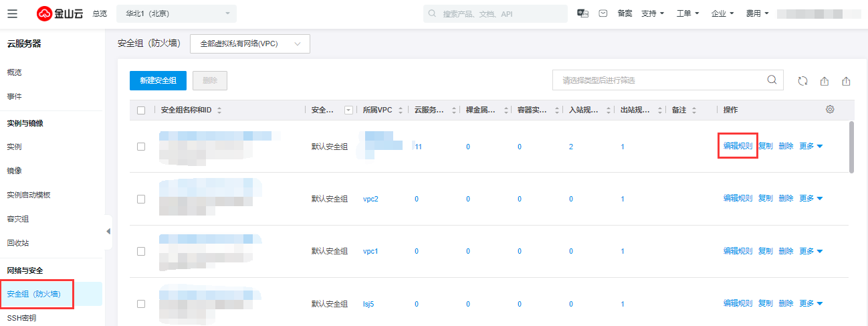Refresh the security group list
The height and width of the screenshot is (326, 868).
(x=802, y=81)
